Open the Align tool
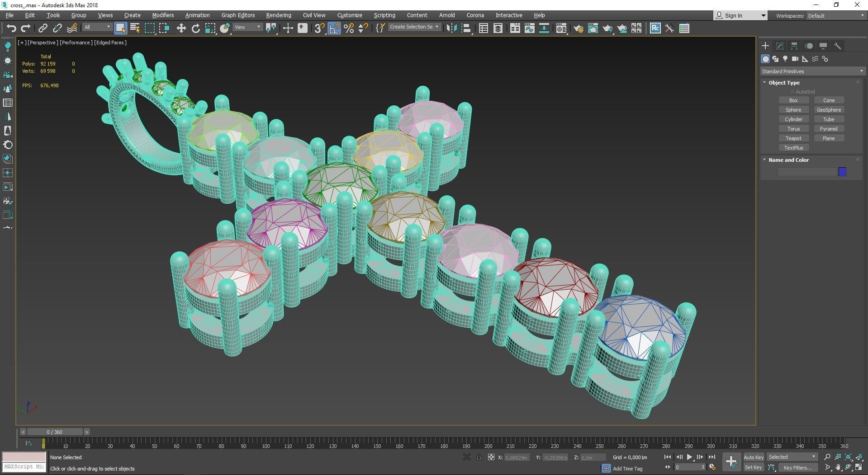Image resolution: width=868 pixels, height=475 pixels. [466, 28]
